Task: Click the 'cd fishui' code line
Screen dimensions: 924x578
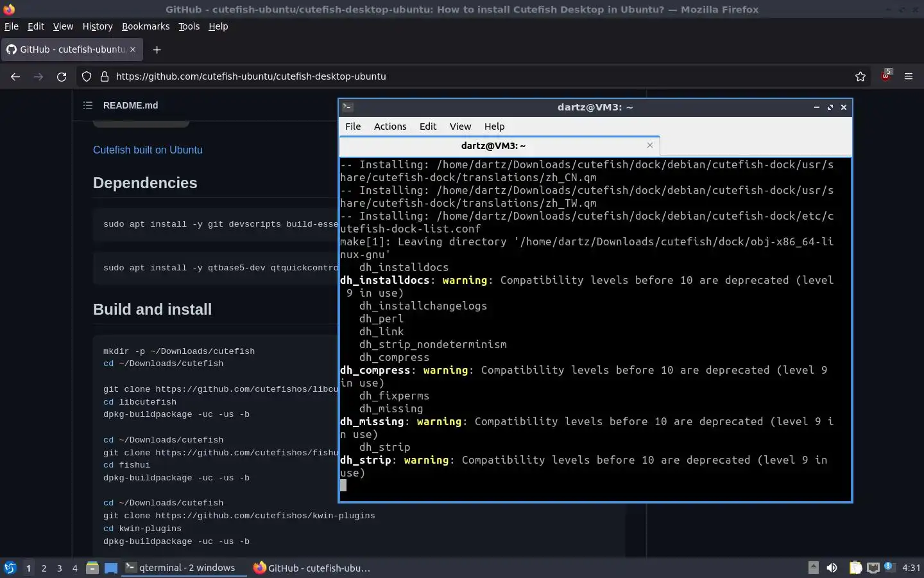Action: click(126, 465)
